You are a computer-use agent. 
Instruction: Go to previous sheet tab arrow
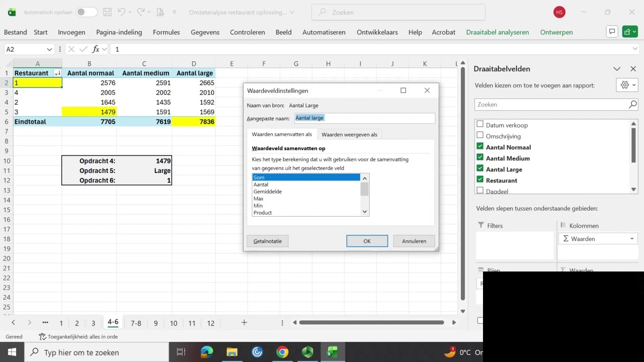13,323
